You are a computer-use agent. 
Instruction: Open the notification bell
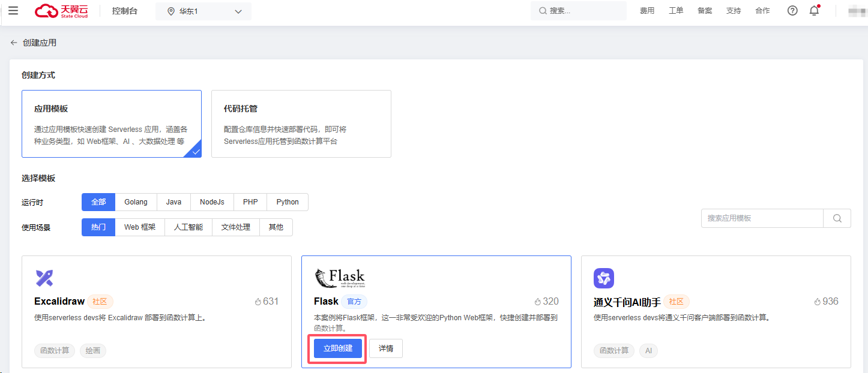pos(814,11)
